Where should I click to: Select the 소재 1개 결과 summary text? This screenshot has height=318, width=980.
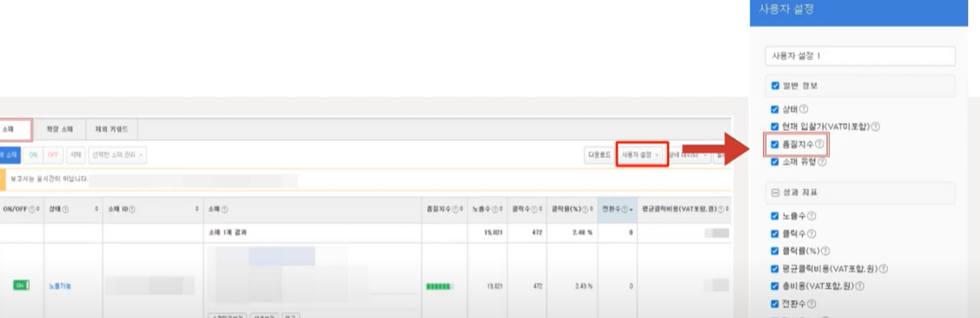coord(227,233)
